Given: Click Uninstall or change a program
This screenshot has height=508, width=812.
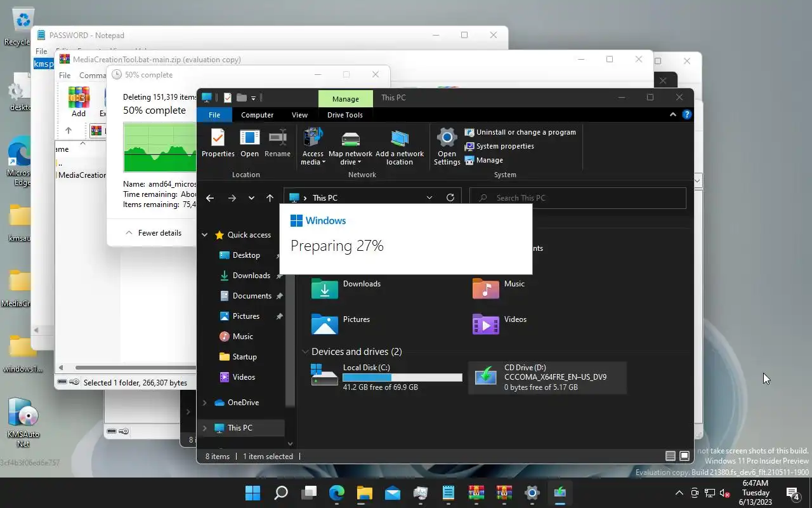Looking at the screenshot, I should (x=520, y=132).
